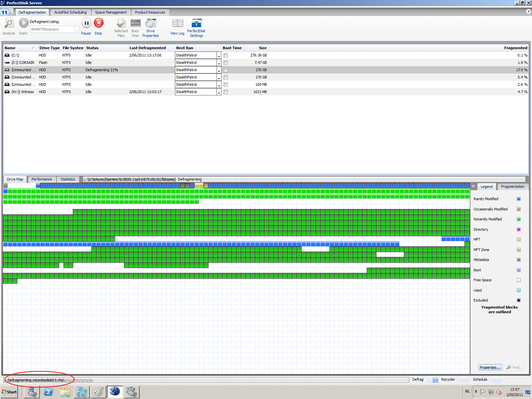Click the CORSAIR flash drive icon

click(x=7, y=63)
